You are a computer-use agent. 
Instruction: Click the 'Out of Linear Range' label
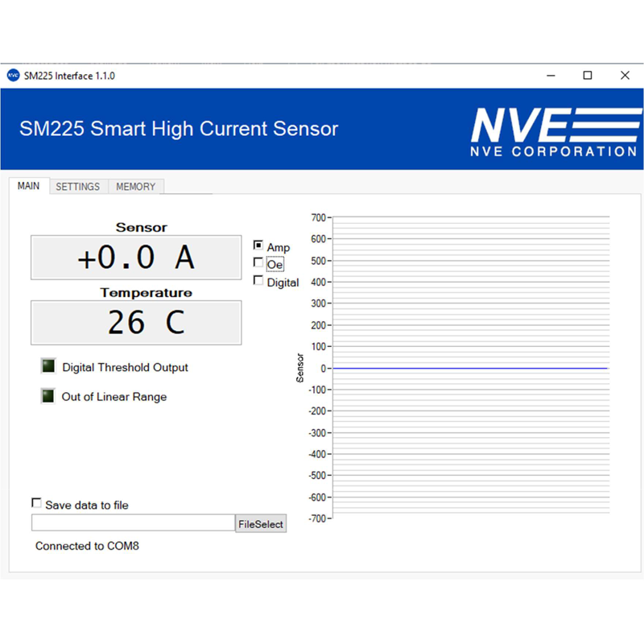[114, 397]
